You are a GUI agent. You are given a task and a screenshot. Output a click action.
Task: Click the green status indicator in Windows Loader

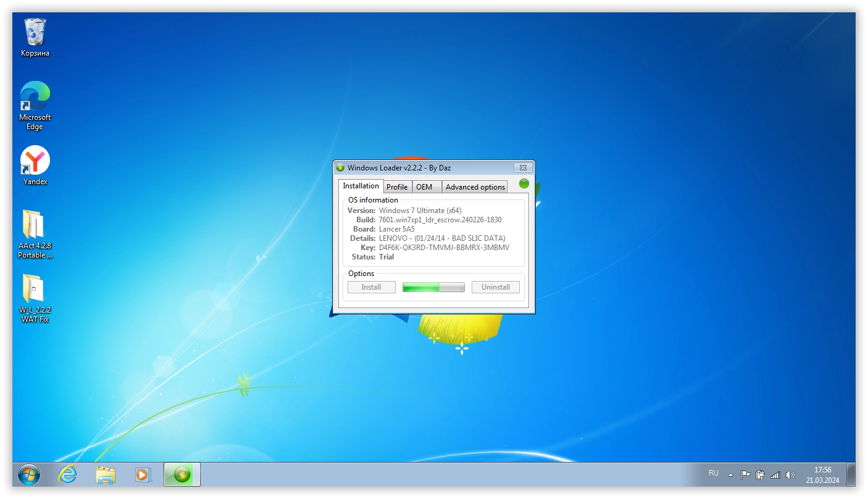point(524,183)
